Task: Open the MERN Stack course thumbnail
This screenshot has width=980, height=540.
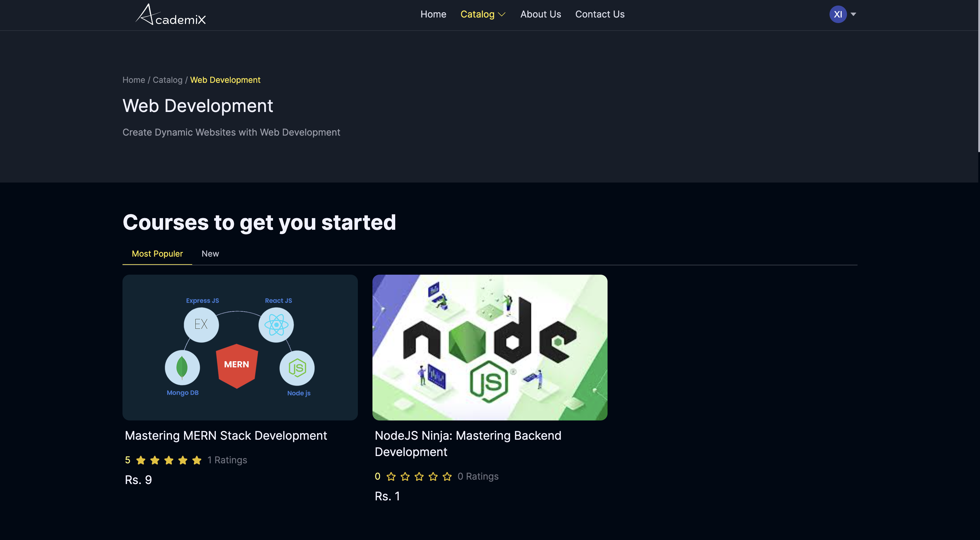Action: tap(240, 347)
